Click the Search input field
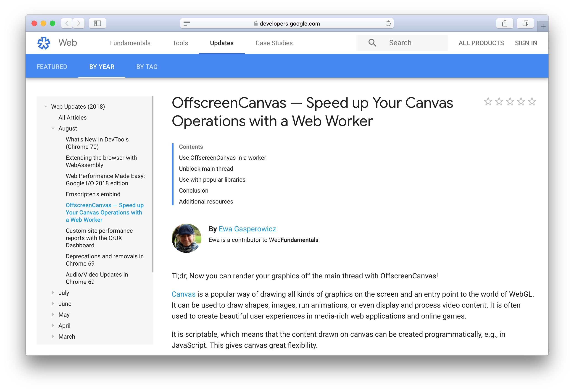The width and height of the screenshot is (574, 392). pyautogui.click(x=402, y=43)
